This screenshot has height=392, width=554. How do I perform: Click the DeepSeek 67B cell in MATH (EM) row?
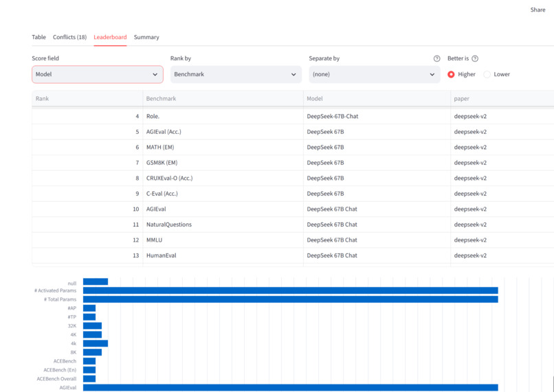tap(377, 147)
